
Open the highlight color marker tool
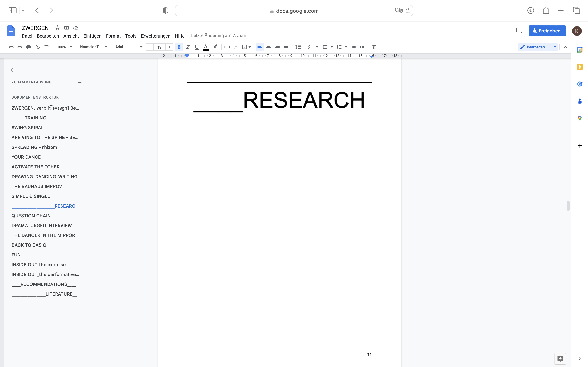pos(215,47)
